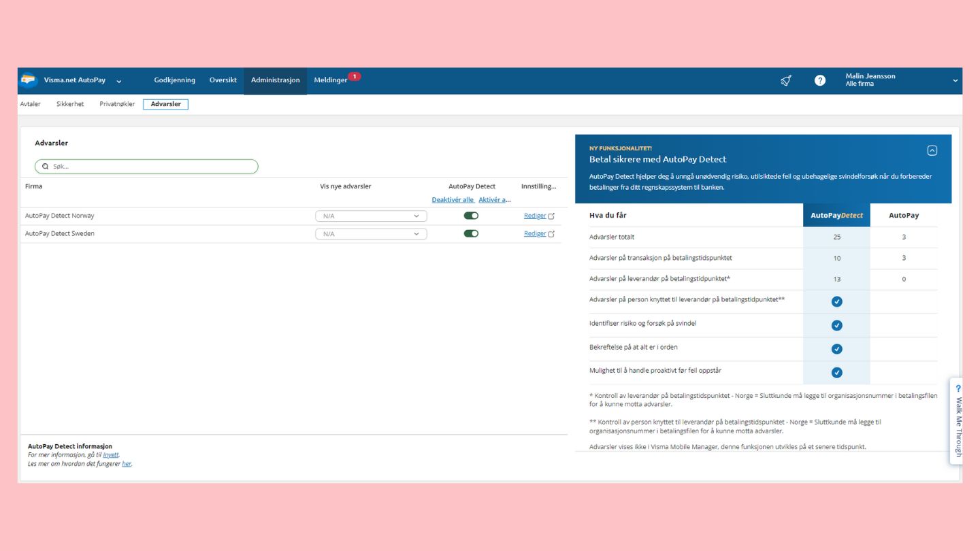This screenshot has height=551, width=980.
Task: Open Vis nye advarsler dropdown for Sweden
Action: [x=371, y=234]
